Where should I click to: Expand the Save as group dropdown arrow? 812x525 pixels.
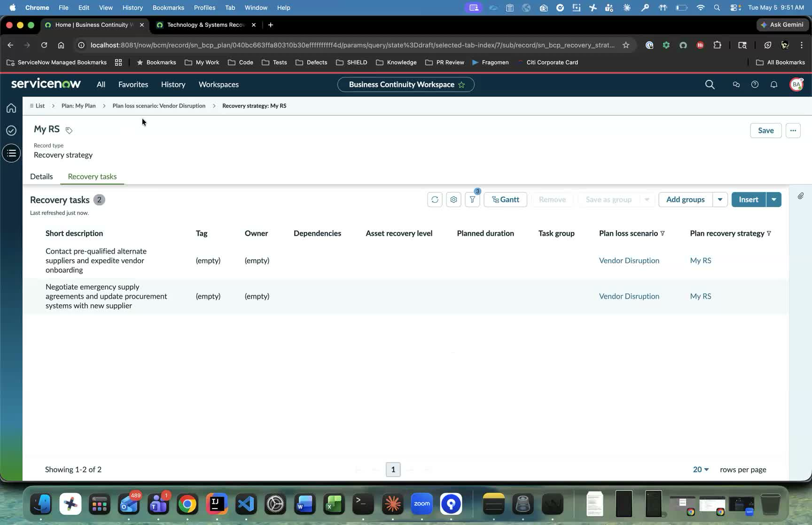(647, 200)
